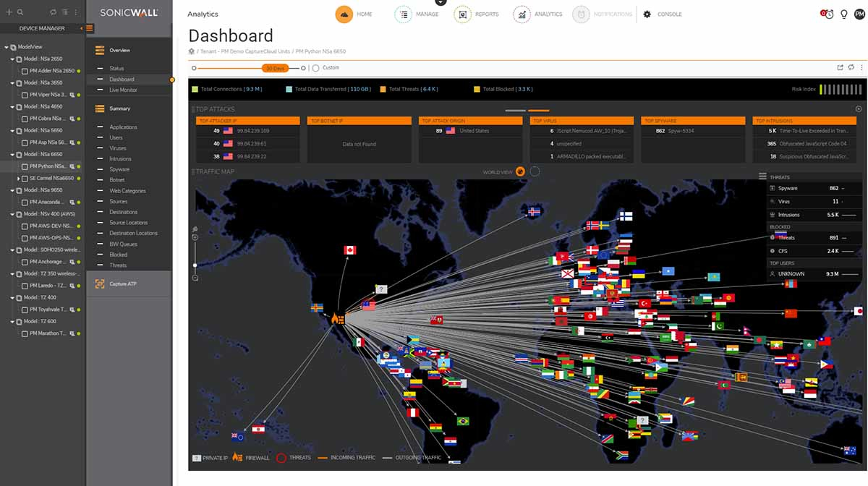Click the 30 Days time range slider handle
The height and width of the screenshot is (486, 868).
tap(275, 68)
